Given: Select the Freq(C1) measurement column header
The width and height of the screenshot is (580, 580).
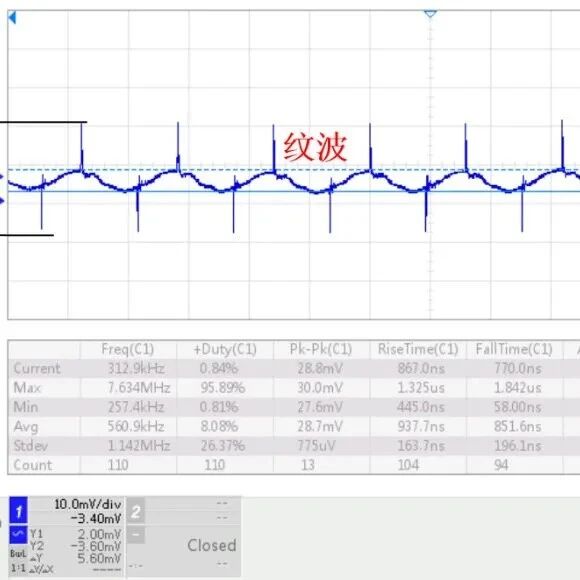Looking at the screenshot, I should coord(128,349).
